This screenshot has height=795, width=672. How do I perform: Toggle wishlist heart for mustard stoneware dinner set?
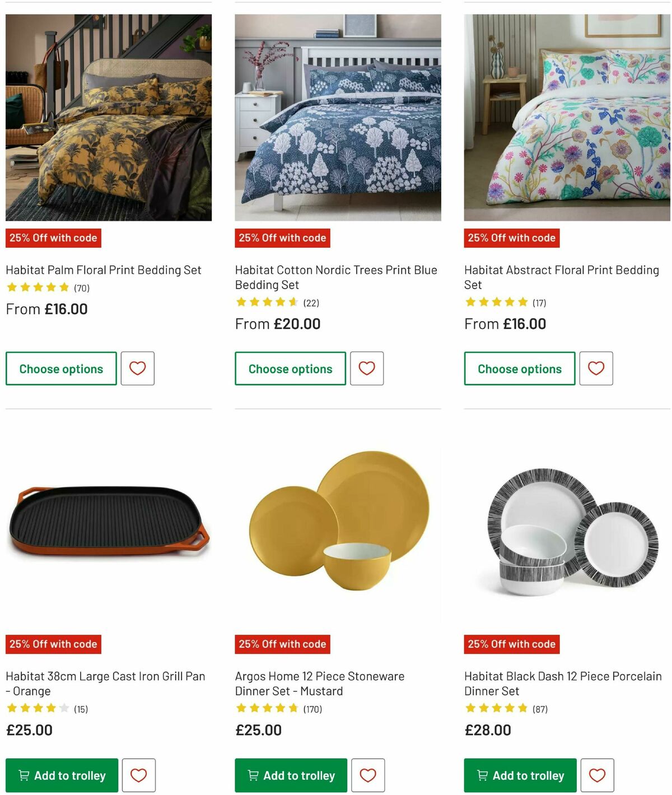click(368, 775)
